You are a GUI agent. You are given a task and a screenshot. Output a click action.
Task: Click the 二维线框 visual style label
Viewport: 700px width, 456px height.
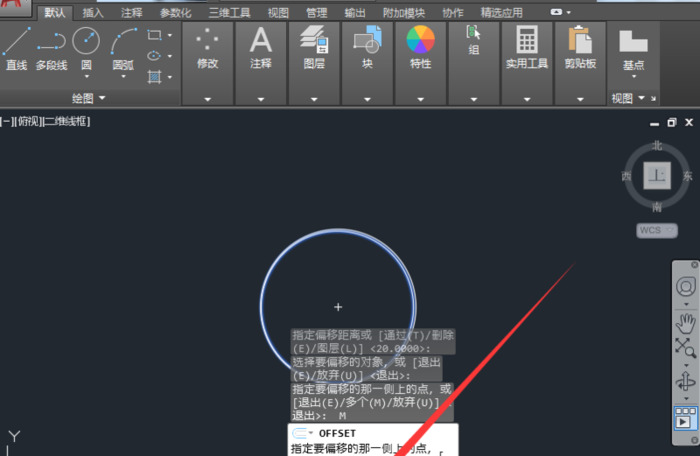pos(66,120)
